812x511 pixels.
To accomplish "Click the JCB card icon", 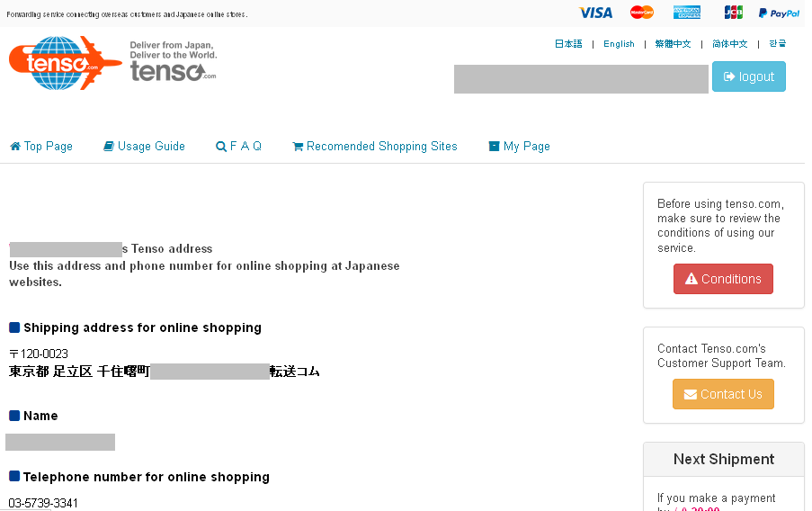I will (x=733, y=13).
